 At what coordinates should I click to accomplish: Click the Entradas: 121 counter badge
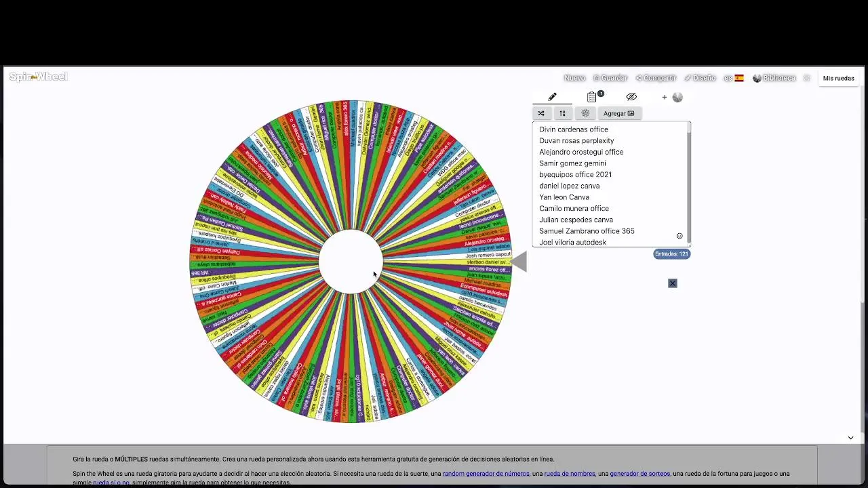[671, 253]
